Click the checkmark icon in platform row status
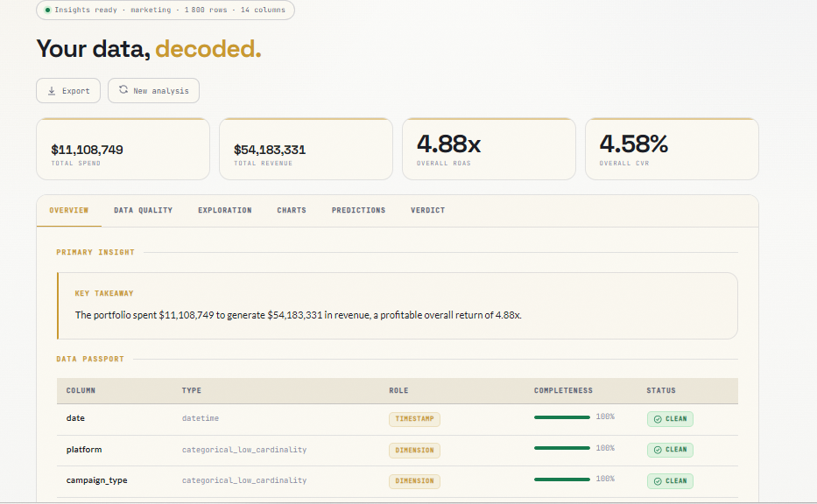The width and height of the screenshot is (817, 504). [658, 450]
